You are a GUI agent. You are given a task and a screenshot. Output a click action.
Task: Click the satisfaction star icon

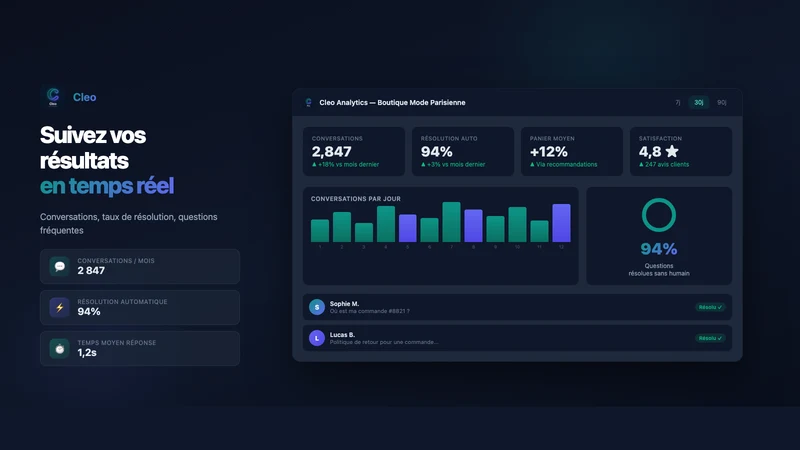(x=672, y=151)
